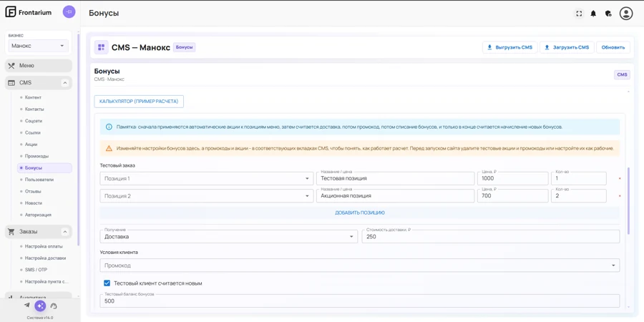644x322 pixels.
Task: Go to Контент in CMS menu
Action: click(x=33, y=97)
